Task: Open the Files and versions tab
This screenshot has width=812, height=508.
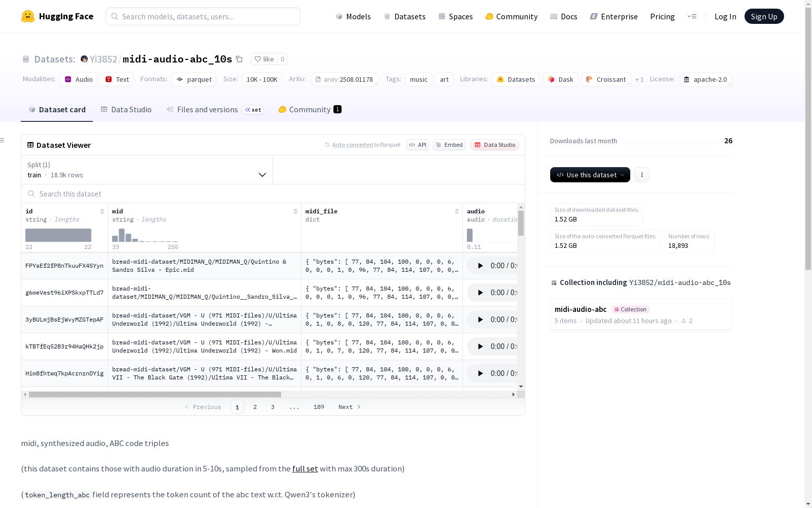Action: 215,110
